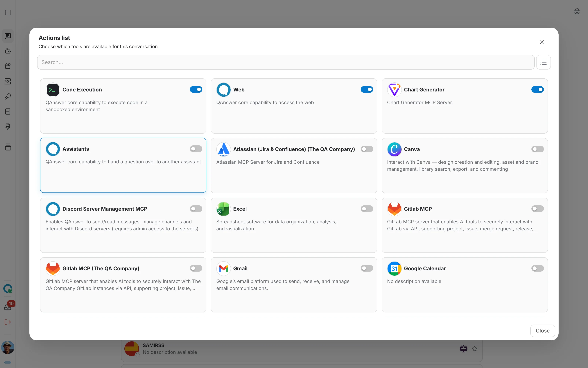Enable the Gitlab MCP toggle
The width and height of the screenshot is (588, 368).
click(x=537, y=209)
